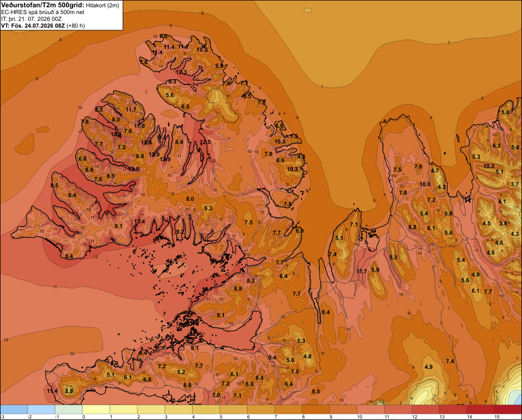Click the temperature value '4.1' on the map
Screen dimensions: 522x420
502,201
